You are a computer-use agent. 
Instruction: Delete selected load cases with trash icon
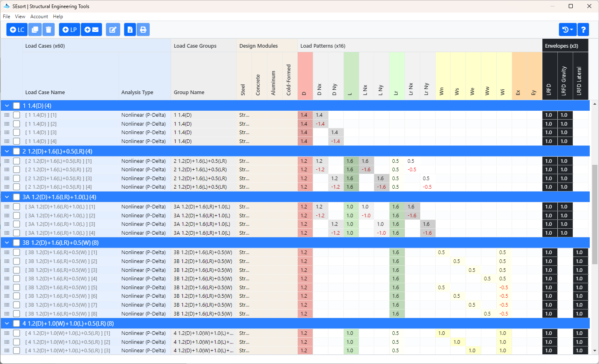49,29
